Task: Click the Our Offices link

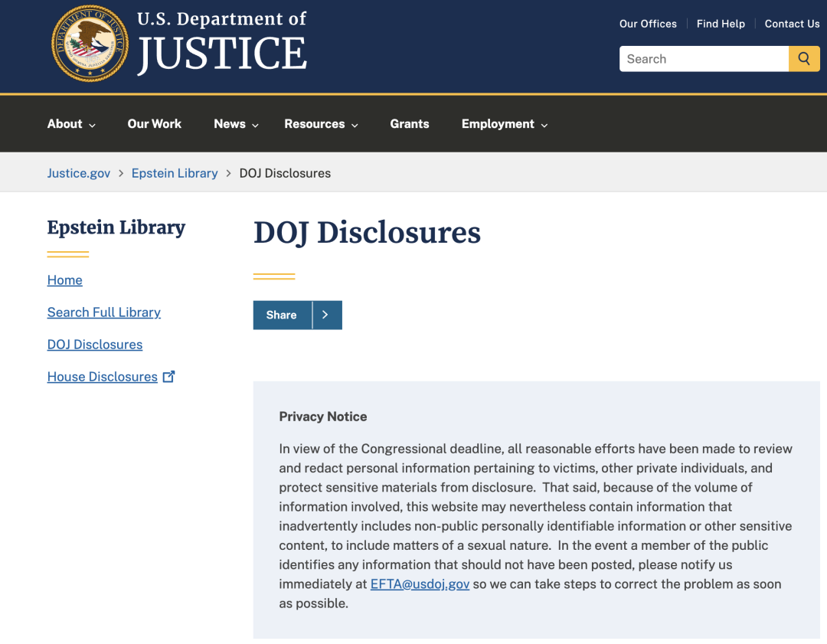Action: [648, 24]
